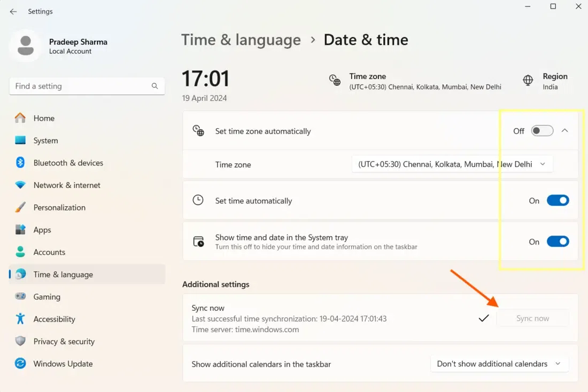
Task: Turn off Set time automatically switch
Action: [x=558, y=201]
